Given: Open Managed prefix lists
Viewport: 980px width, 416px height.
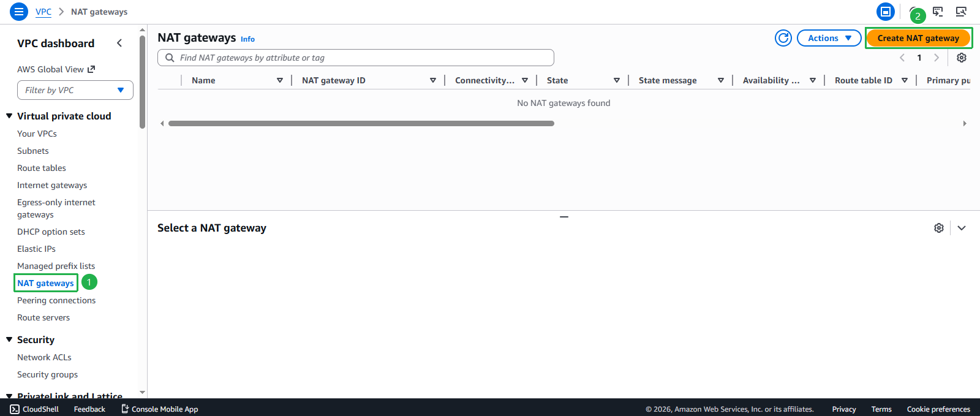Looking at the screenshot, I should coord(56,266).
